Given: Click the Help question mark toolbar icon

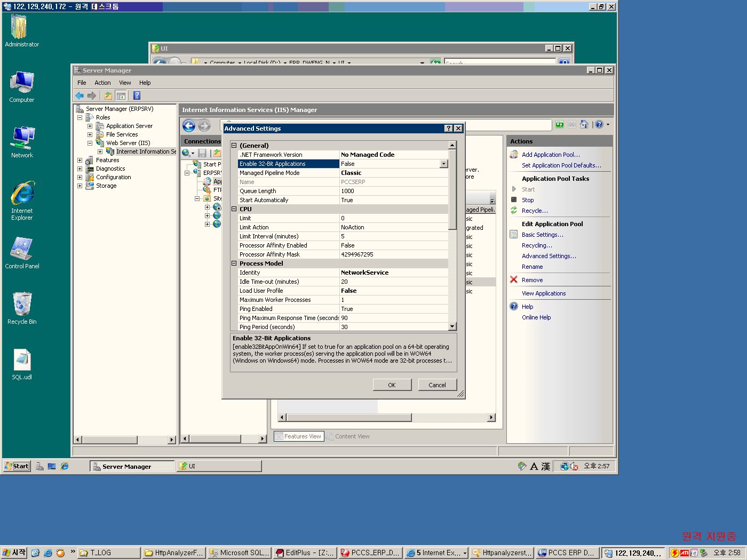Looking at the screenshot, I should pos(137,95).
